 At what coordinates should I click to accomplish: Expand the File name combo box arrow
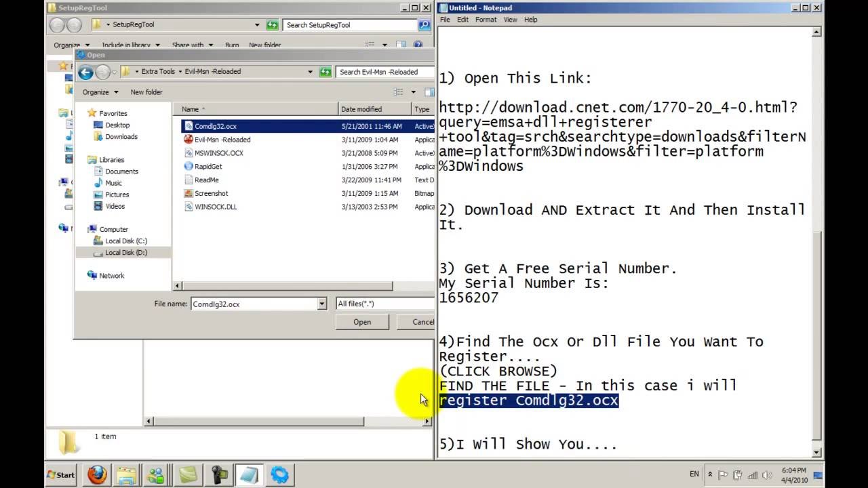point(322,304)
